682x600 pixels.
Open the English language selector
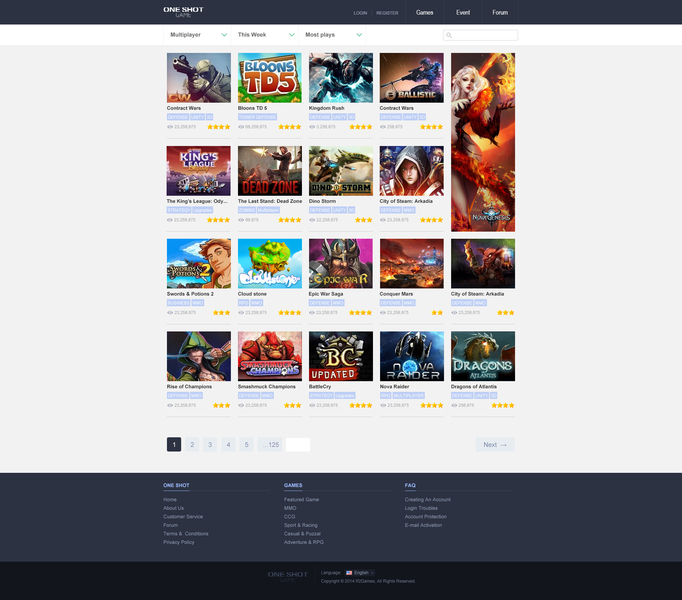tap(360, 573)
